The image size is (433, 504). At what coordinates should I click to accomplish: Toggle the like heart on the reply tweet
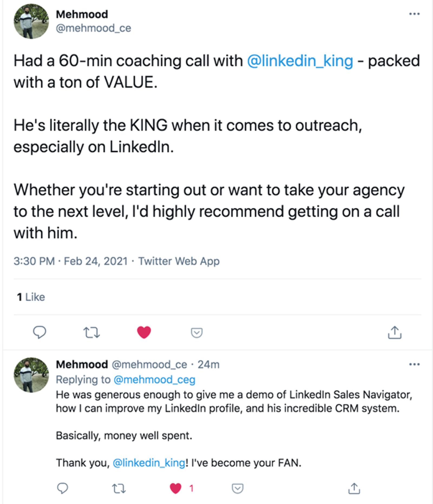(x=175, y=488)
